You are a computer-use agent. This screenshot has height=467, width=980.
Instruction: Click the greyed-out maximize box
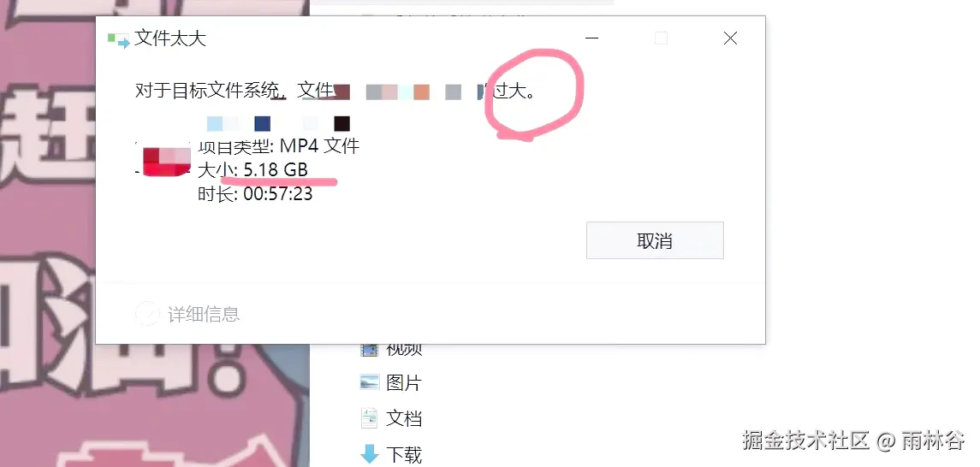pos(662,38)
